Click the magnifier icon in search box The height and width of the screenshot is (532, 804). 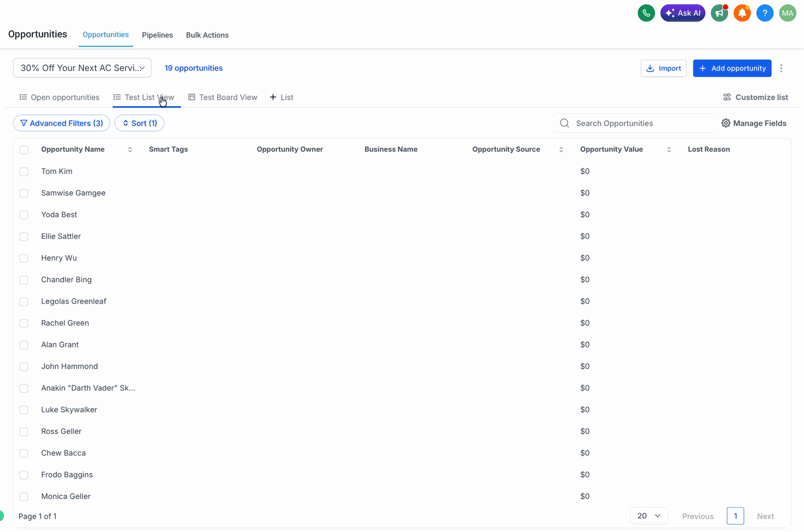coord(565,124)
